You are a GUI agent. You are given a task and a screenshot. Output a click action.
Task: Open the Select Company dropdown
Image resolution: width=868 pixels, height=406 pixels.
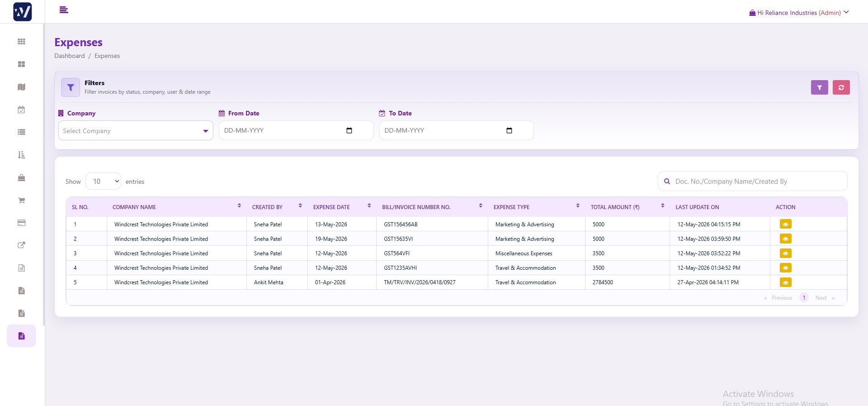[x=136, y=131]
